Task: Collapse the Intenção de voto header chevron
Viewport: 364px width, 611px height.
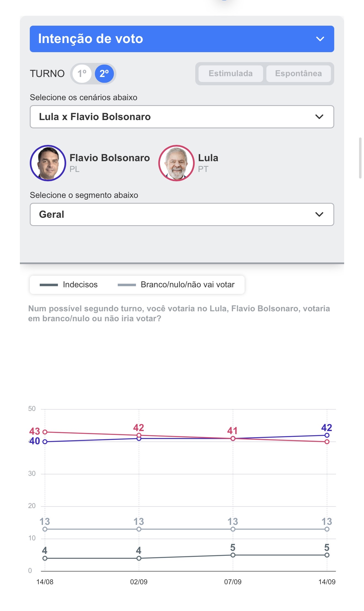Action: pos(320,39)
